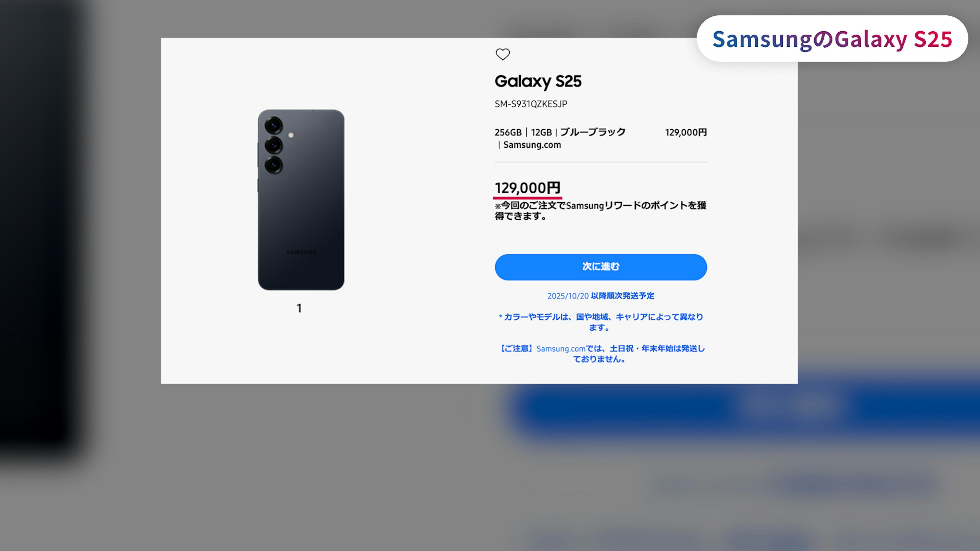Click the ブルーブラック color name text

593,132
